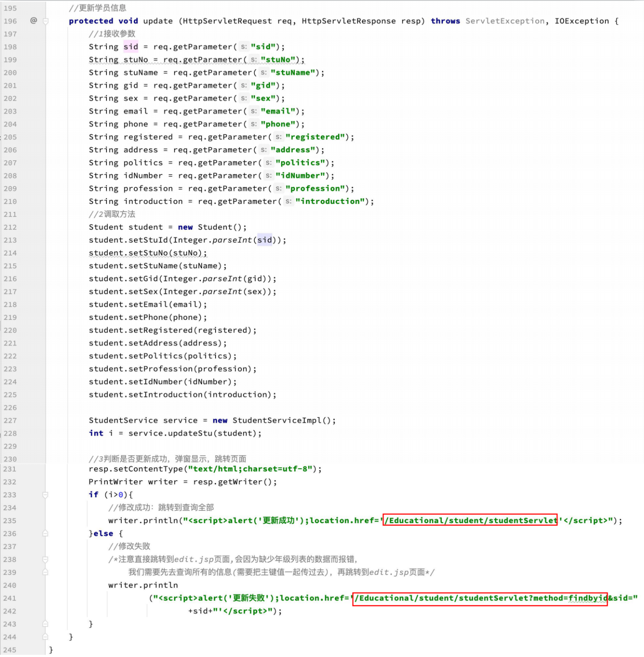Click line number 228 in the gutter
Screen dimensions: 644x657
[x=10, y=433]
